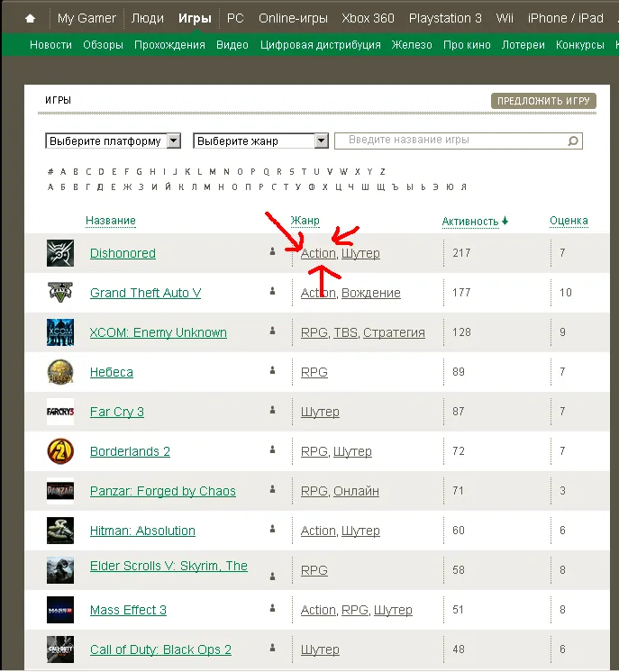Open the My Gamer tab
This screenshot has width=619, height=672.
[x=86, y=18]
